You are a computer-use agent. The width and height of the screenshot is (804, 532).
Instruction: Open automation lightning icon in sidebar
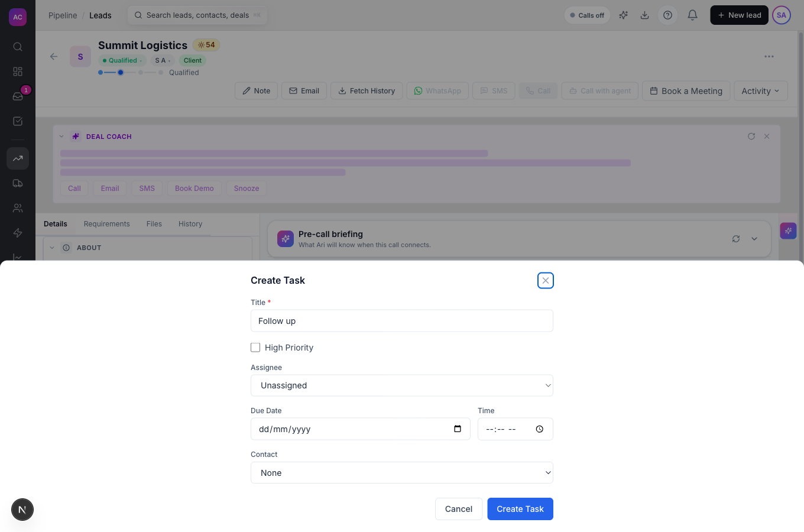18,233
